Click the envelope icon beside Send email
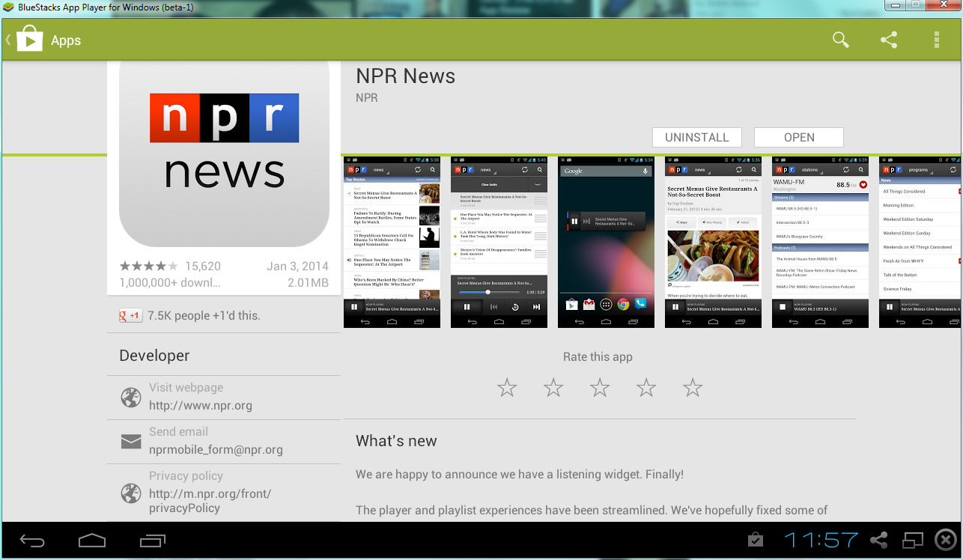963x560 pixels. 131,442
